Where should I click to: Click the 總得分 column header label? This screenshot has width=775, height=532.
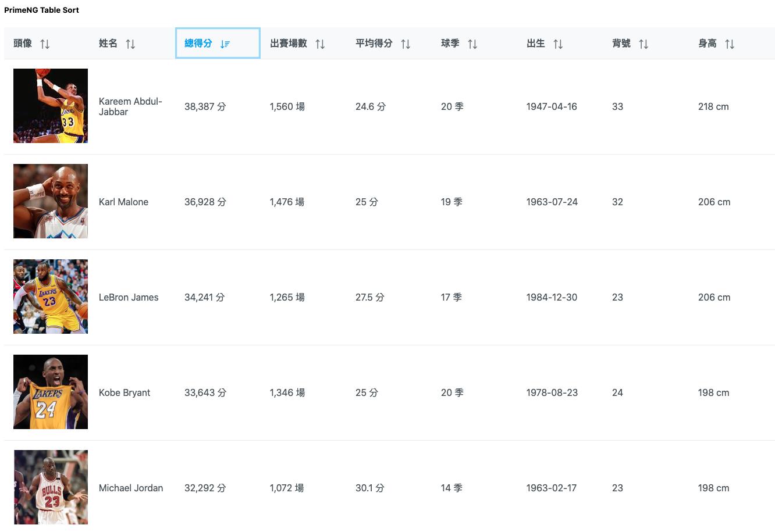tap(198, 44)
